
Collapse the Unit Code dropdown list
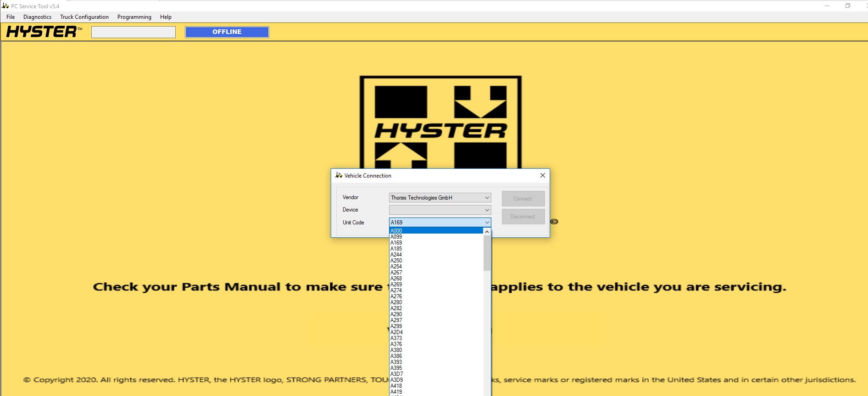point(487,223)
